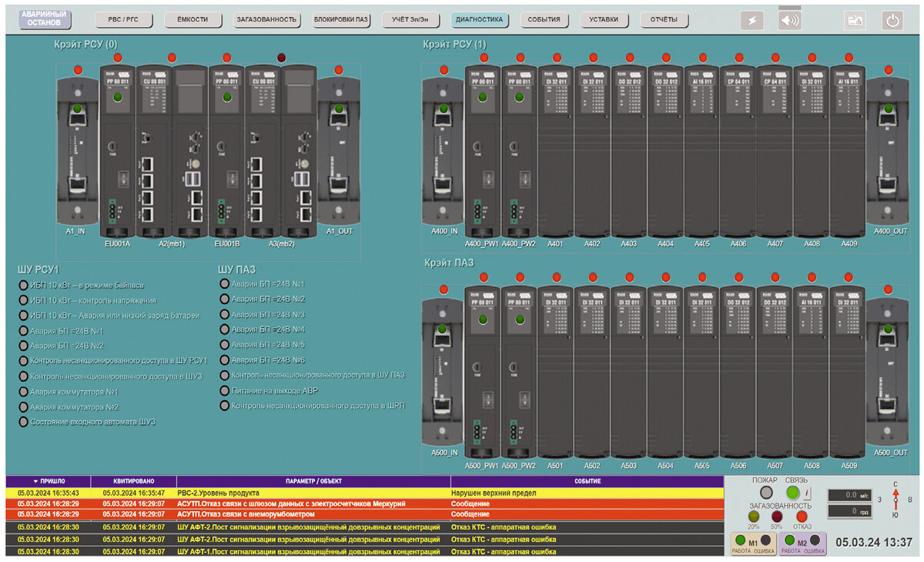Switch to the СОБЫТИЯ tab
This screenshot has height=562, width=924.
(x=544, y=19)
